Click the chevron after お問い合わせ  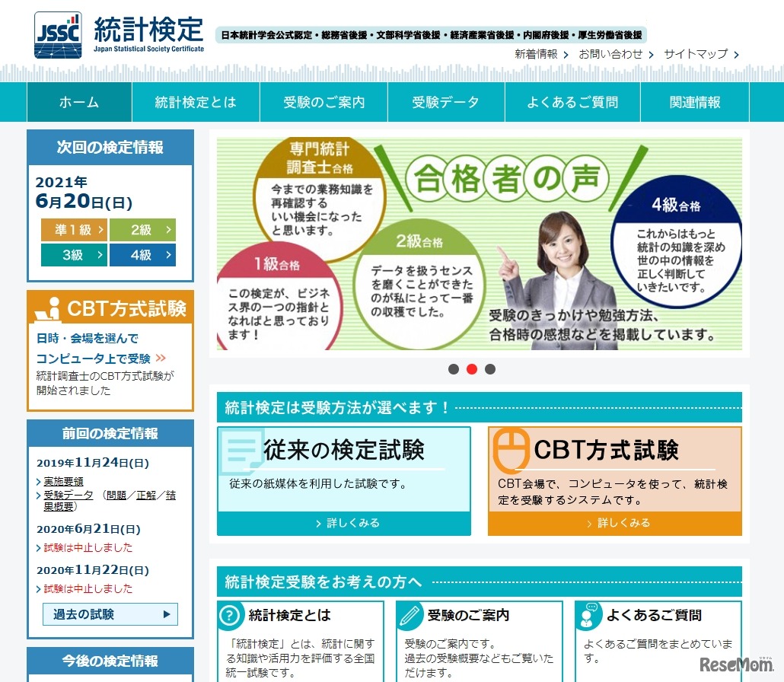651,55
